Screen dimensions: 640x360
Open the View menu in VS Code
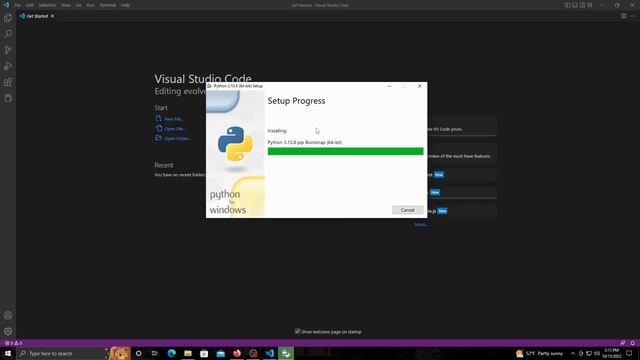[x=66, y=5]
